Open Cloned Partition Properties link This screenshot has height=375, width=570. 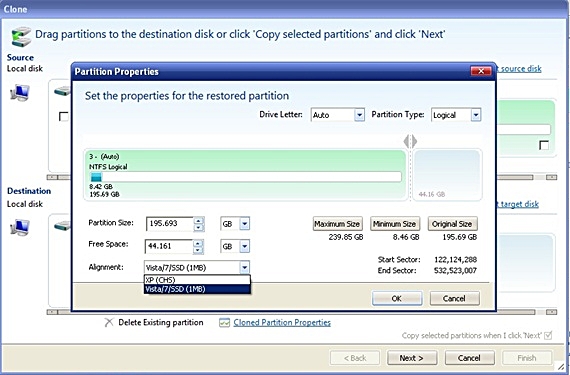click(x=282, y=323)
